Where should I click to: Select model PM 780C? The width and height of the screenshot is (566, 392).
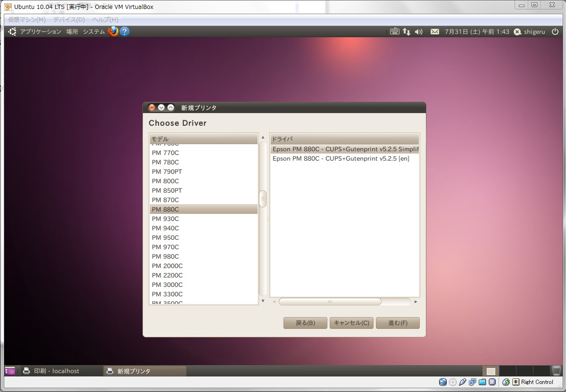click(x=204, y=162)
